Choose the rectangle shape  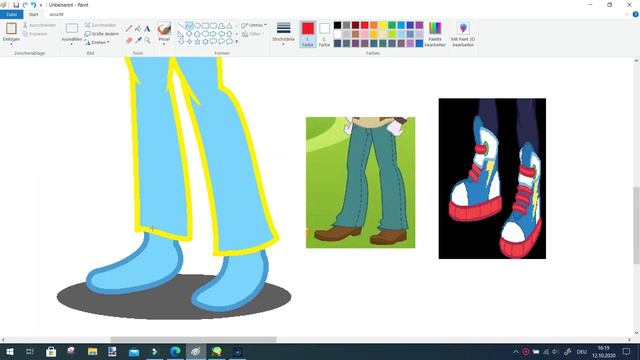(x=205, y=26)
